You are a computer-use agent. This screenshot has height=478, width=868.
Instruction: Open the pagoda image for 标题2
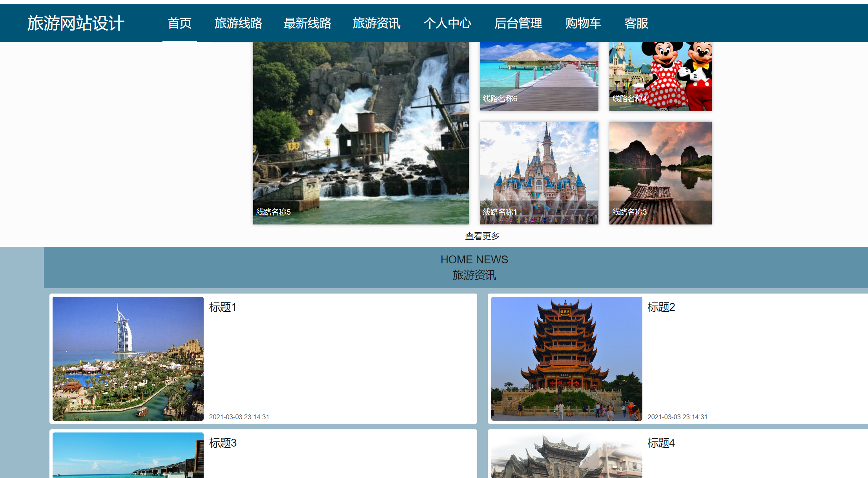point(566,358)
